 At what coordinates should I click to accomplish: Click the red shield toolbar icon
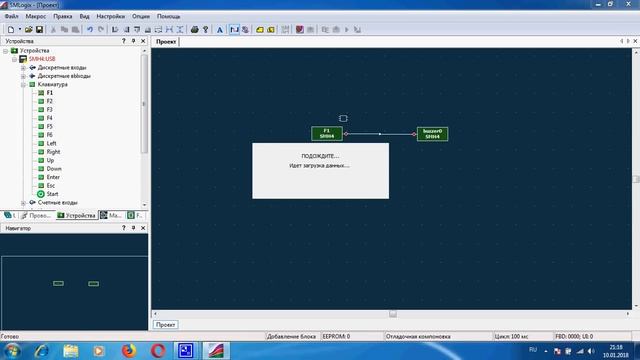(x=300, y=29)
